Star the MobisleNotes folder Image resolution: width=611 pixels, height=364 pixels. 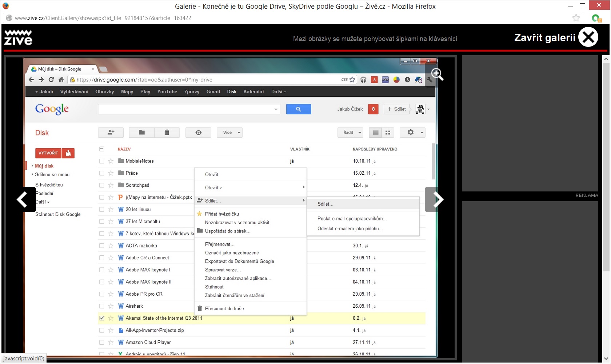(x=111, y=161)
